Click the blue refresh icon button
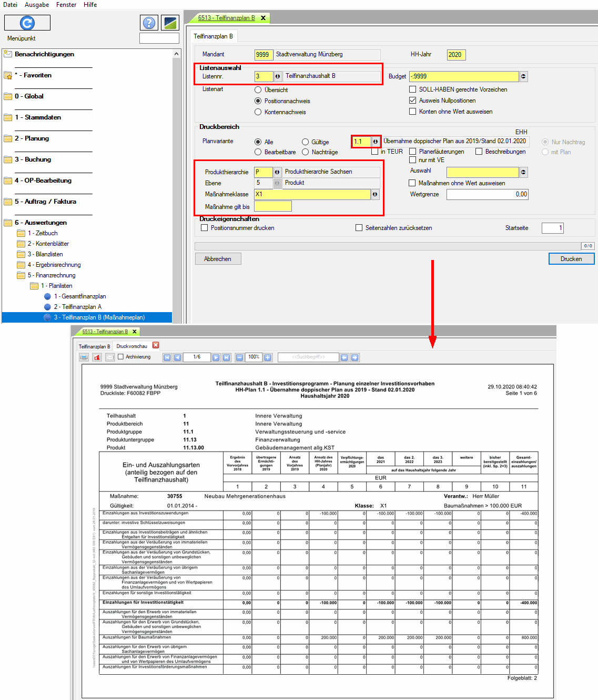This screenshot has width=598, height=700. pyautogui.click(x=27, y=23)
